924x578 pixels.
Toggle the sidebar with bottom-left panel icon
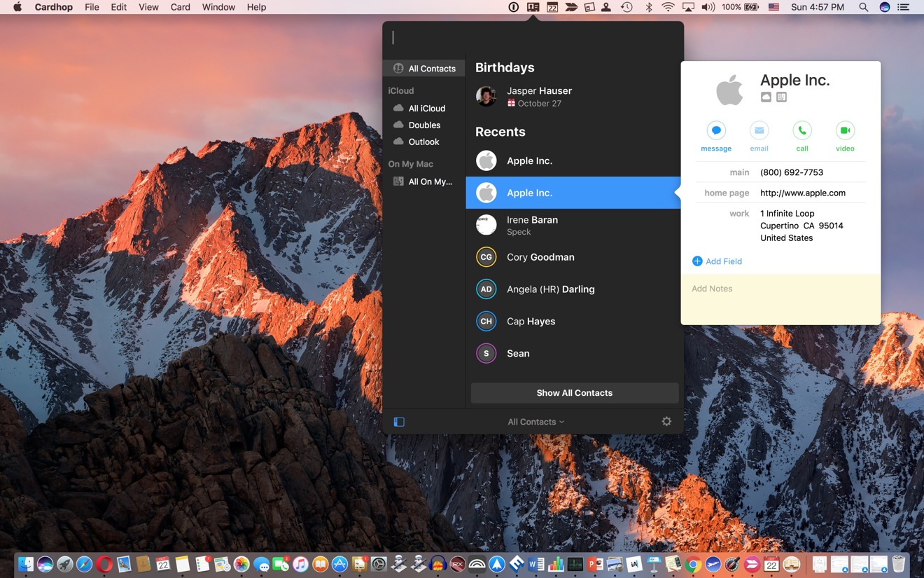[399, 422]
